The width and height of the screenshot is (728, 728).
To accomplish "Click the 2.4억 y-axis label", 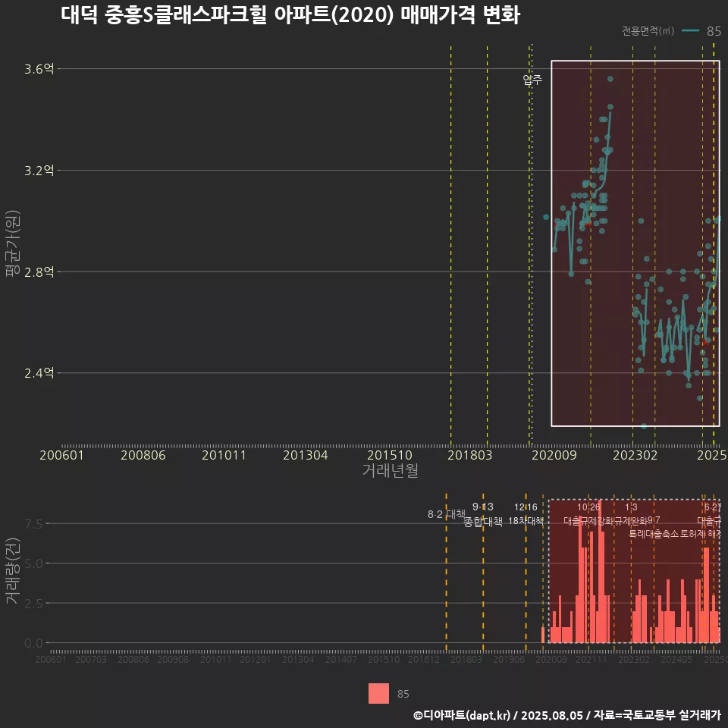I will point(39,373).
